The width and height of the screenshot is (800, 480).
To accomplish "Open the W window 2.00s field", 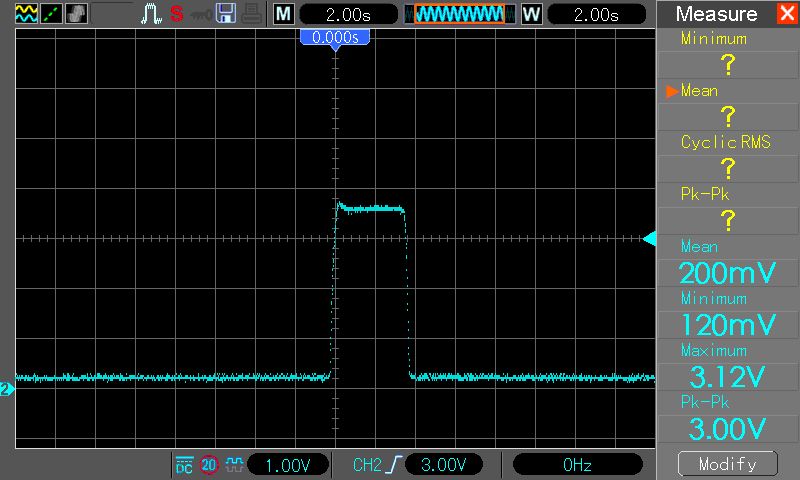I will click(x=593, y=14).
